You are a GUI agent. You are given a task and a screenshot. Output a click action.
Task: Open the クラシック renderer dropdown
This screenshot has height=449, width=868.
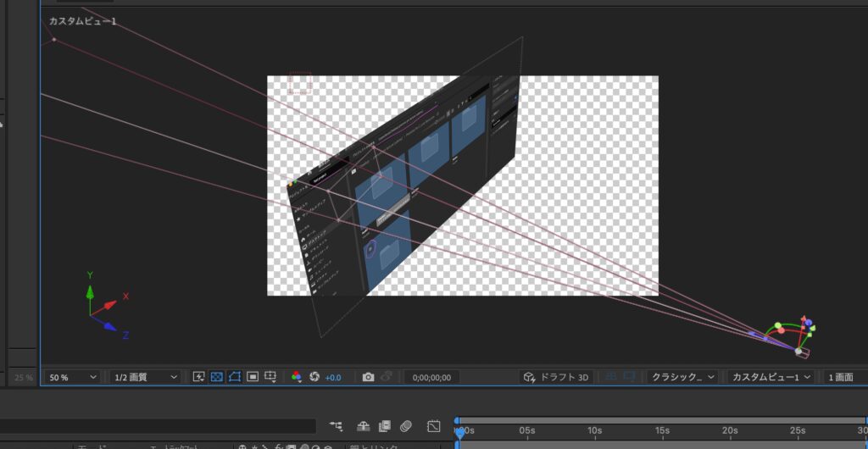coord(682,377)
